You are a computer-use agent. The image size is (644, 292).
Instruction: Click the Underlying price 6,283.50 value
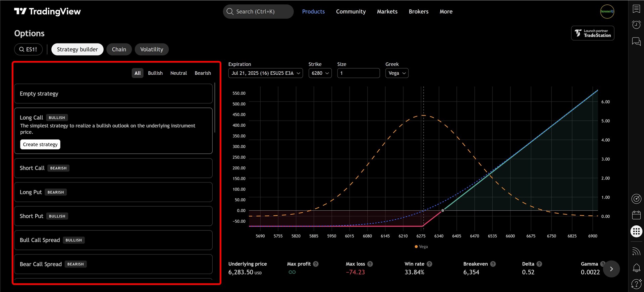coord(245,272)
